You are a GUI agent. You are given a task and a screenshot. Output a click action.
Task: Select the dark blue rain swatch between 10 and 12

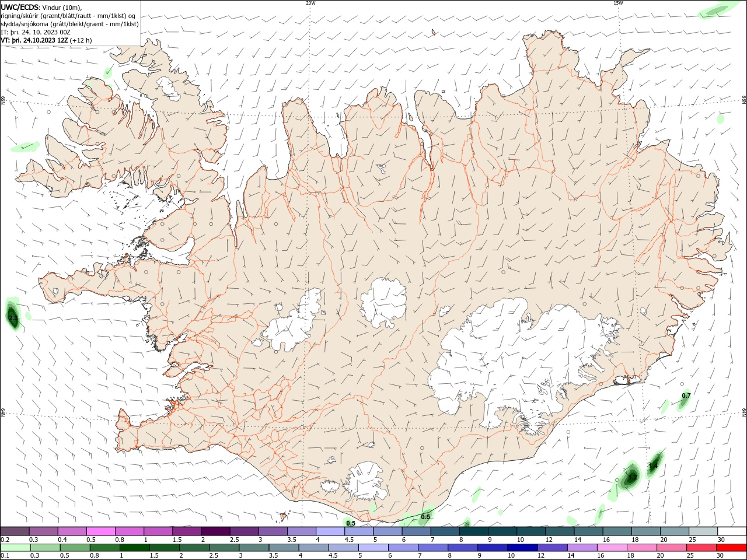(x=521, y=548)
